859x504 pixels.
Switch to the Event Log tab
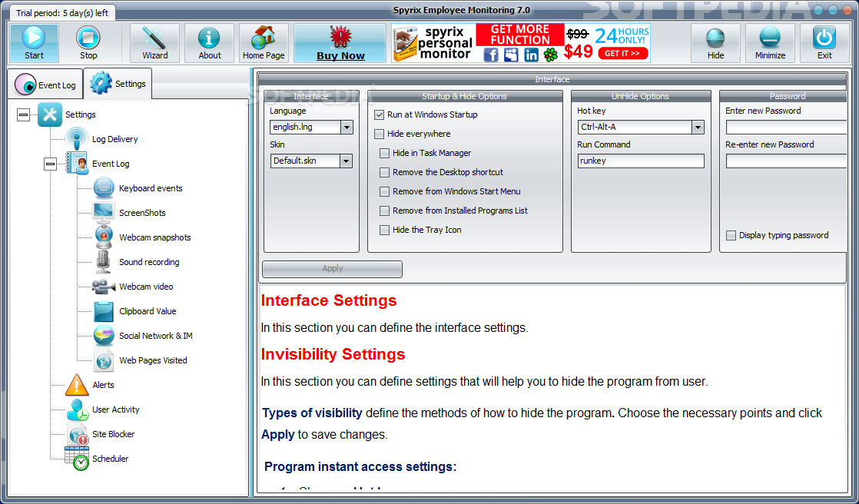pos(45,85)
